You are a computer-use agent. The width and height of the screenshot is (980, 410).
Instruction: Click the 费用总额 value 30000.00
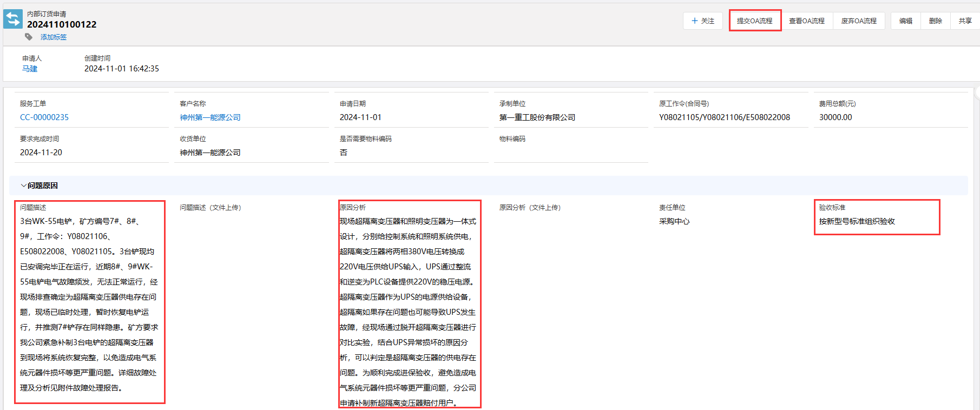tap(835, 117)
